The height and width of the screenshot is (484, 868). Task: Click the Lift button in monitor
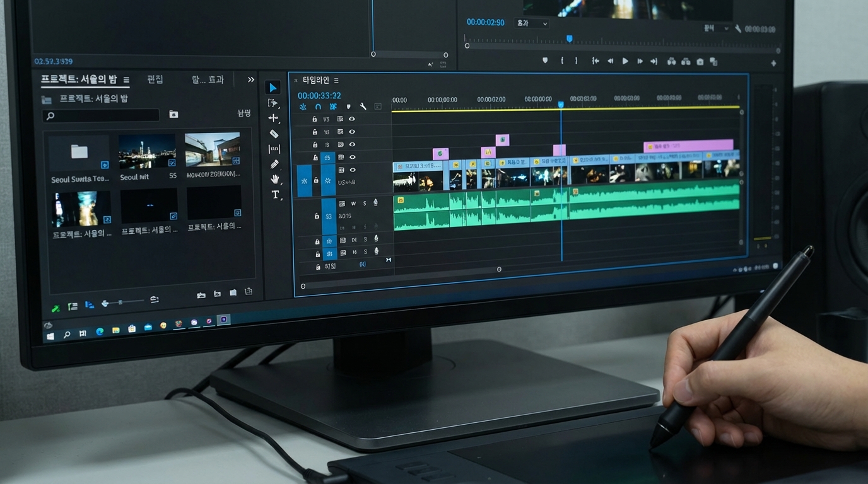[x=671, y=61]
